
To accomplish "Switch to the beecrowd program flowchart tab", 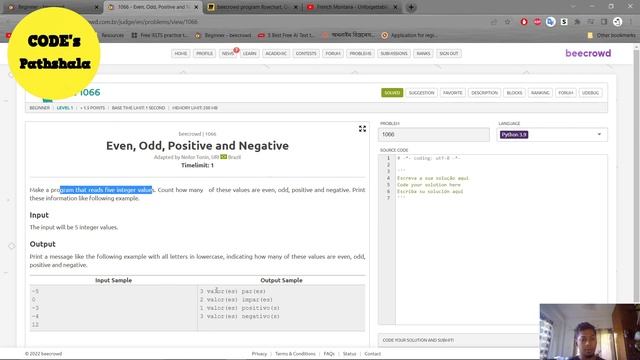I will (x=252, y=7).
